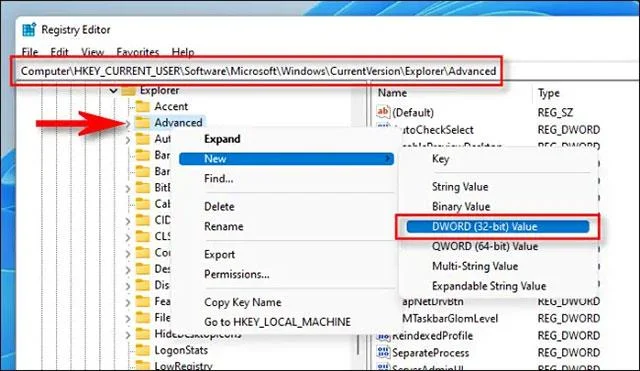Open the File menu
640x371 pixels.
pos(30,52)
